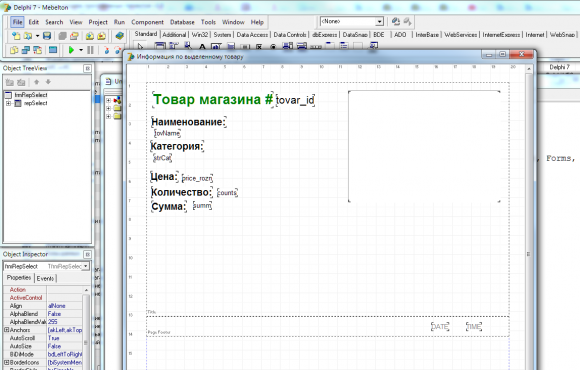
Task: Click the green Run program arrow
Action: [x=71, y=50]
